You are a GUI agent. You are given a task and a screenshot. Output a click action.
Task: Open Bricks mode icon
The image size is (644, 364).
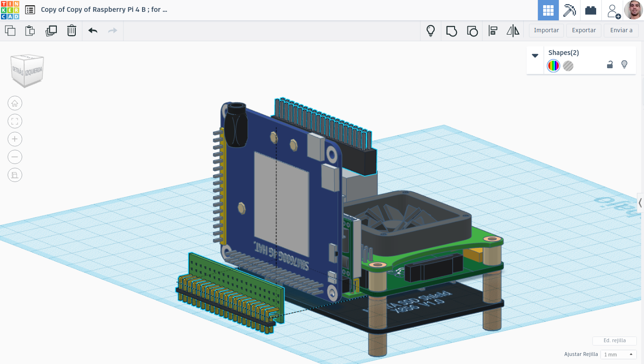click(590, 10)
